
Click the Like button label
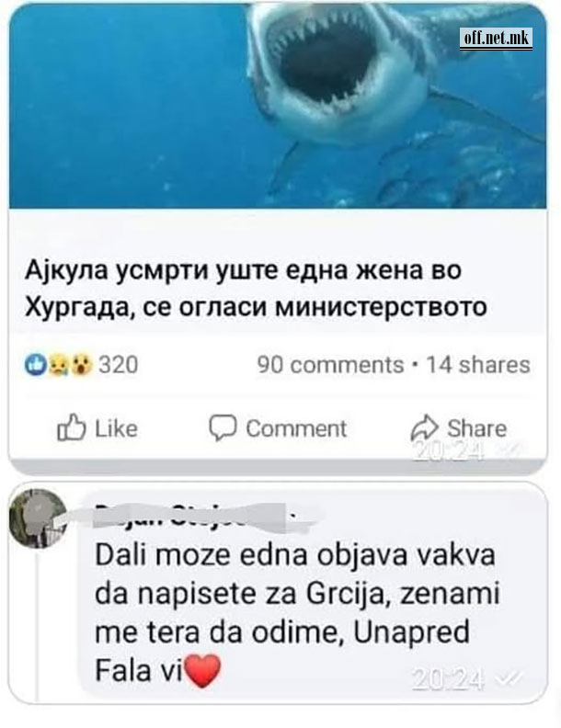pos(117,428)
